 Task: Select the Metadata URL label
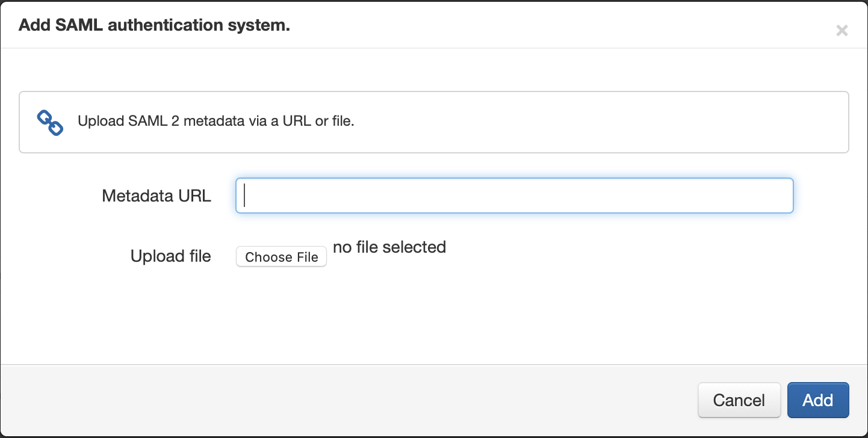click(157, 195)
